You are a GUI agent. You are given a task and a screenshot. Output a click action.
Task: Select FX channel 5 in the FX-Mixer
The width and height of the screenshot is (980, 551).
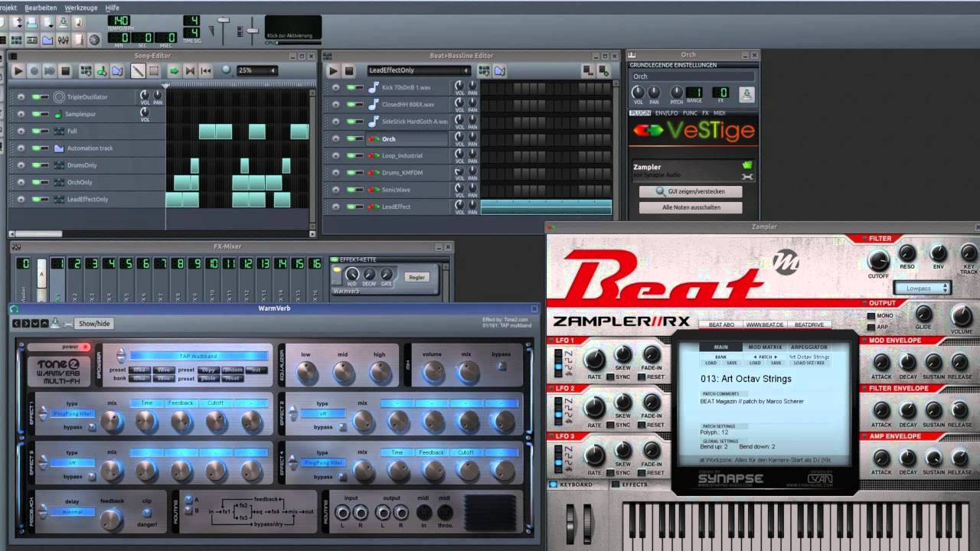pyautogui.click(x=126, y=263)
